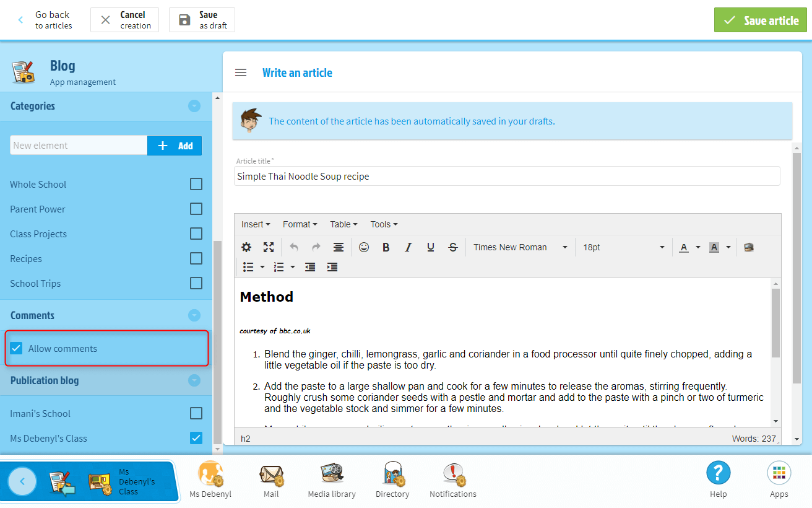812x508 pixels.
Task: Undo the last edit in editor
Action: [294, 247]
